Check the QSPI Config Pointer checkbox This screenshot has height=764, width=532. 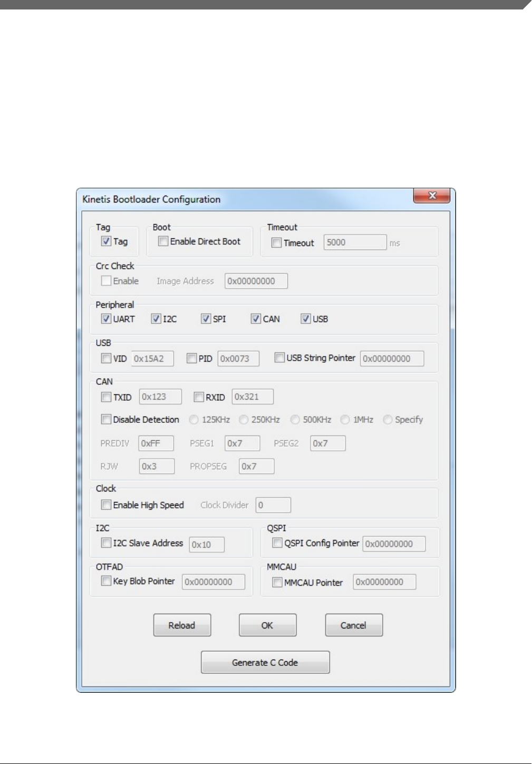pyautogui.click(x=277, y=543)
